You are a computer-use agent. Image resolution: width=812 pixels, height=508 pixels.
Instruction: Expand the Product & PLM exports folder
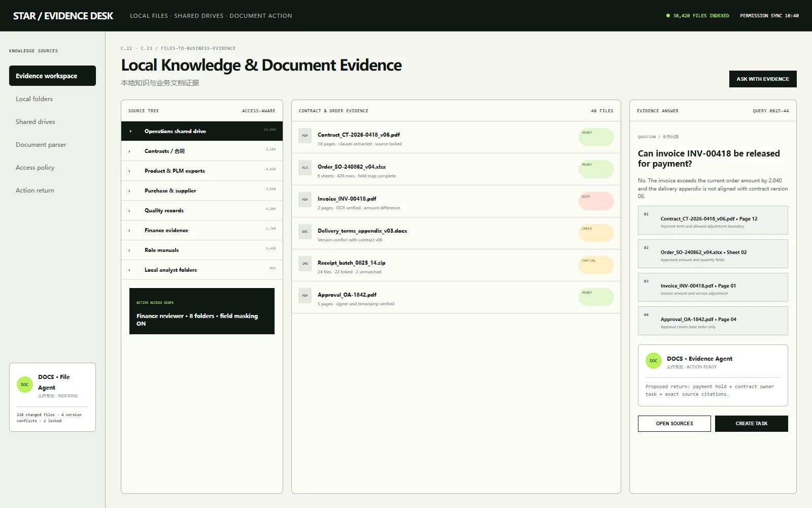click(129, 171)
